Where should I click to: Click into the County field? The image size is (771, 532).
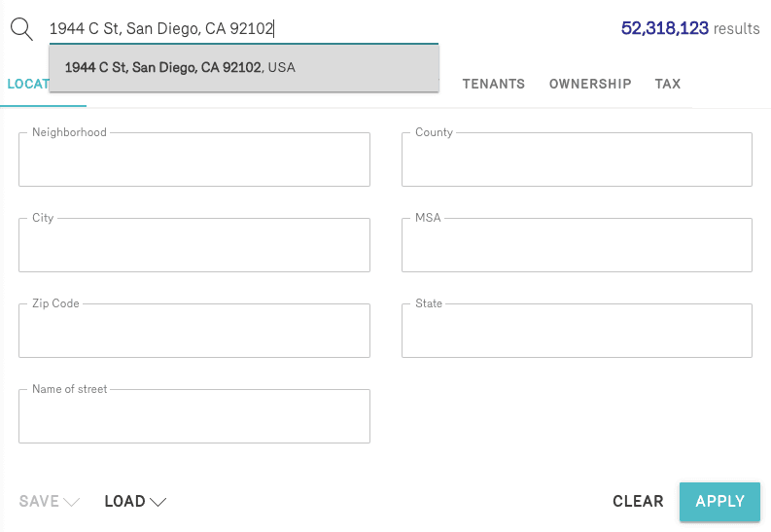point(577,160)
